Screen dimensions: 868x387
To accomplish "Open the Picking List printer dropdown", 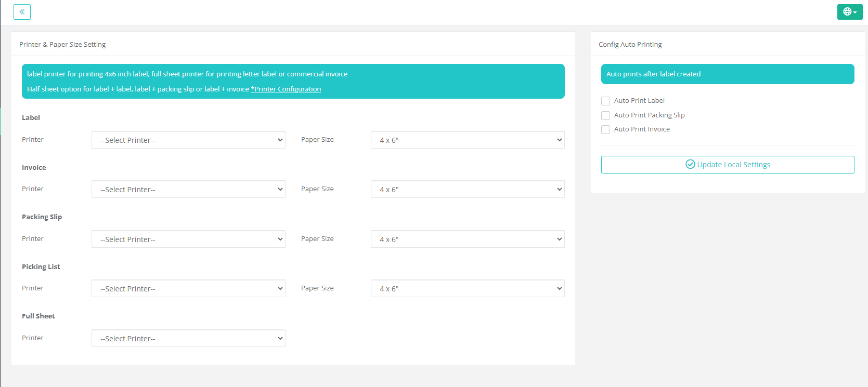I will 188,288.
